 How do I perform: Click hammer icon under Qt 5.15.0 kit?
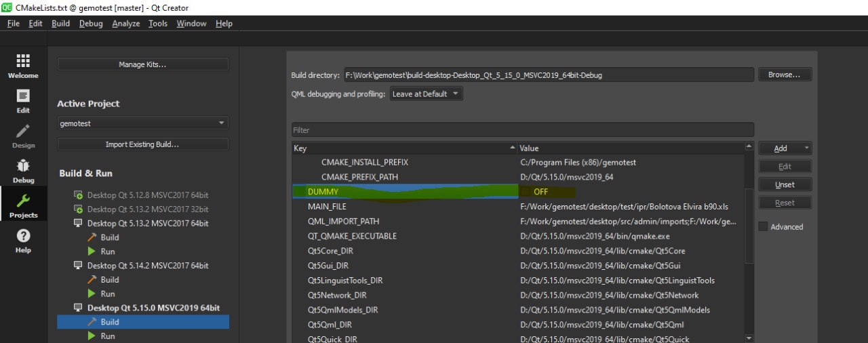tap(92, 322)
